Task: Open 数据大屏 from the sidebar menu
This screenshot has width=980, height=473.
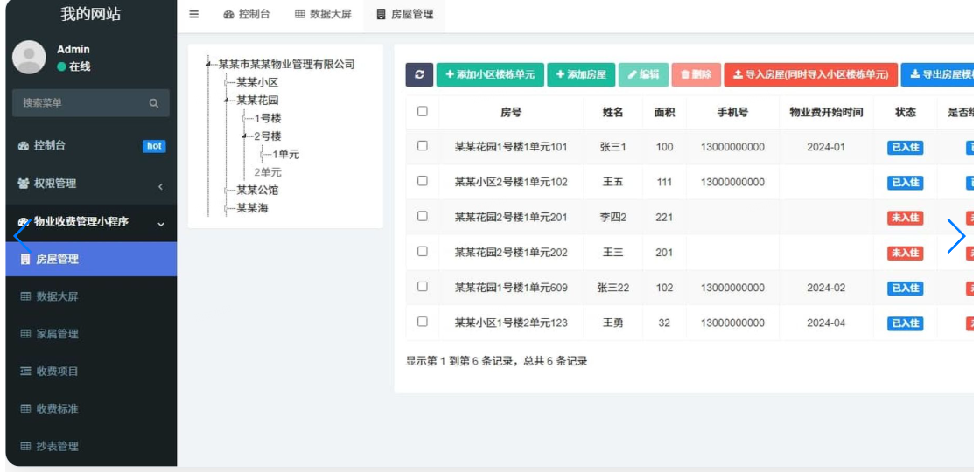Action: coord(57,296)
